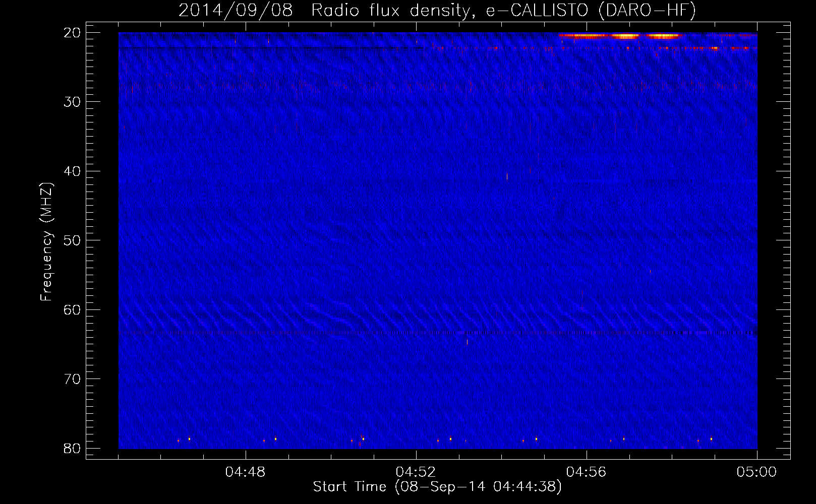Click the 'Start Time (08-Sep-14 04:44:38)' label

437,487
